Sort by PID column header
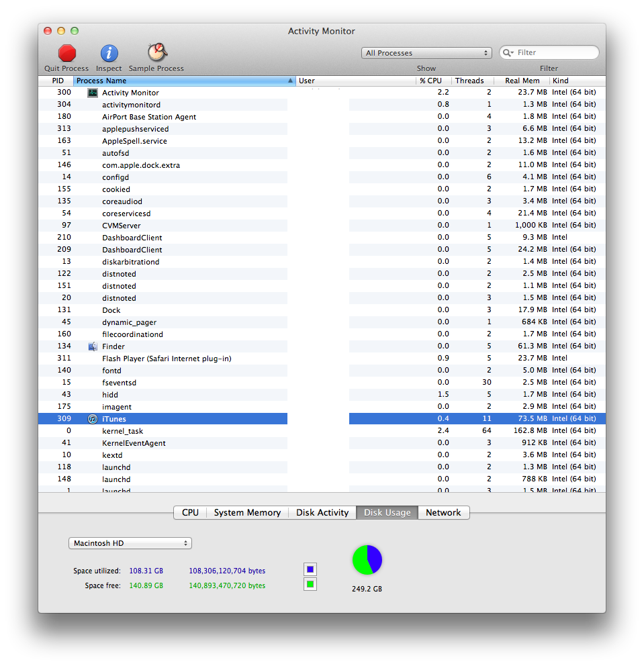644x666 pixels. point(56,81)
